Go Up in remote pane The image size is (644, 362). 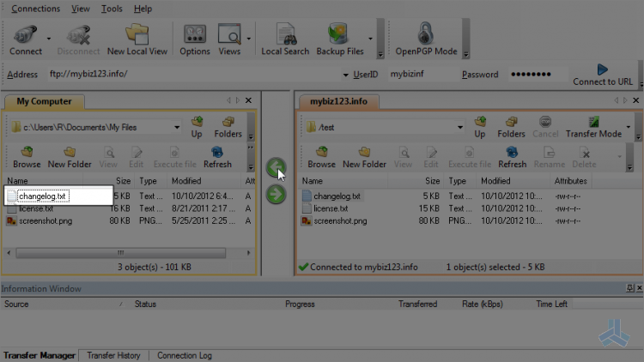click(x=480, y=127)
